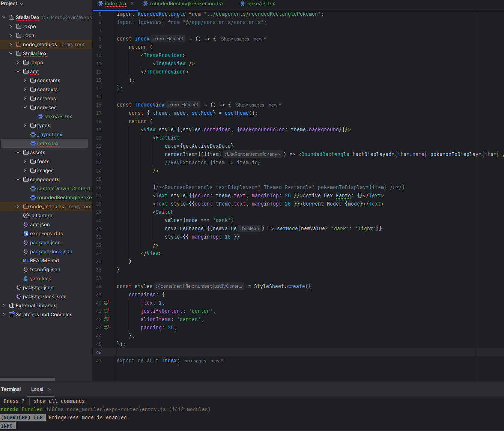Select the index.tsx editor tab
Viewport: 504px width, 431px height.
[x=116, y=3]
